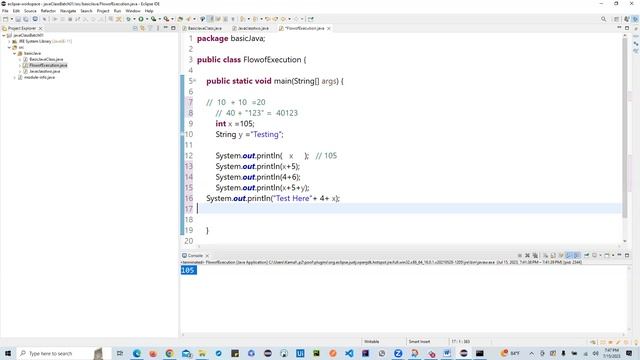Image resolution: width=640 pixels, height=360 pixels.
Task: Open dropdown arrow next to Coverage icon
Action: coord(159,19)
